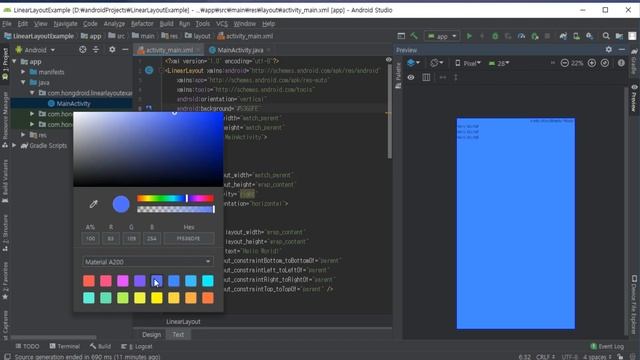Change preview orientation icon

436,63
